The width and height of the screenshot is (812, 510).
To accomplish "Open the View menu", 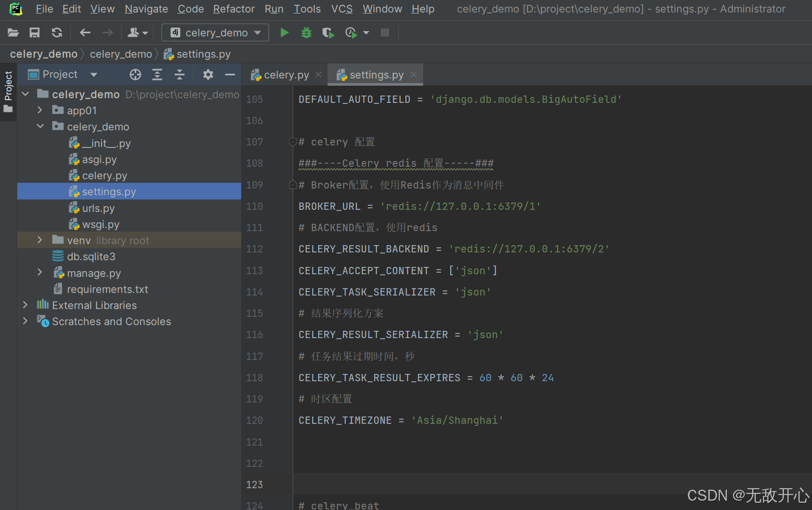I will click(x=102, y=9).
